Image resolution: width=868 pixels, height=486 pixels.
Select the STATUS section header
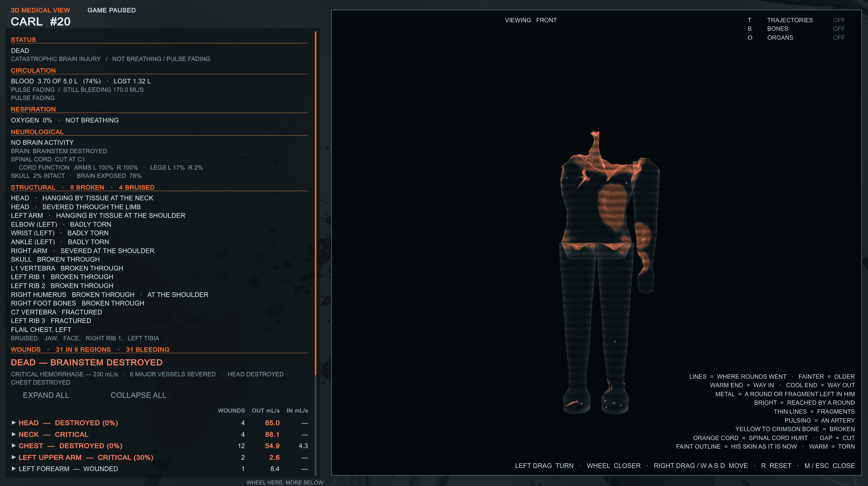click(23, 40)
